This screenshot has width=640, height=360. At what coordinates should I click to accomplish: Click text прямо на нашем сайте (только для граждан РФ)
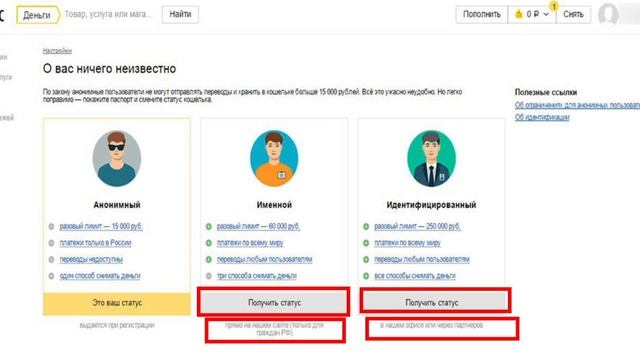point(274,329)
